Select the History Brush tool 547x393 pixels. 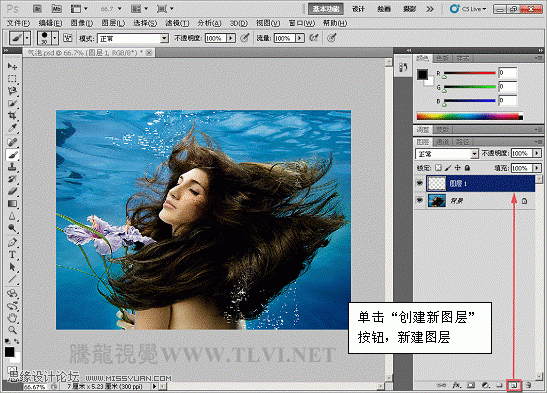coord(12,179)
